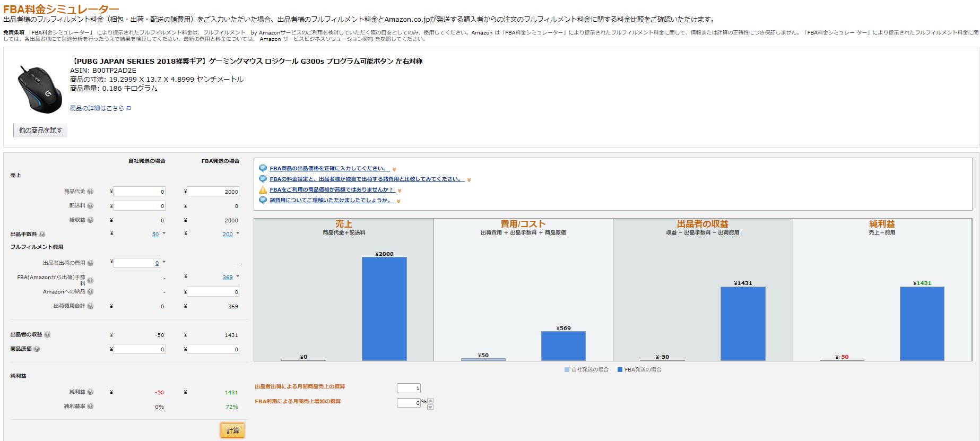The height and width of the screenshot is (441, 980).
Task: Focus FBA 商品原価 input field
Action: 213,349
